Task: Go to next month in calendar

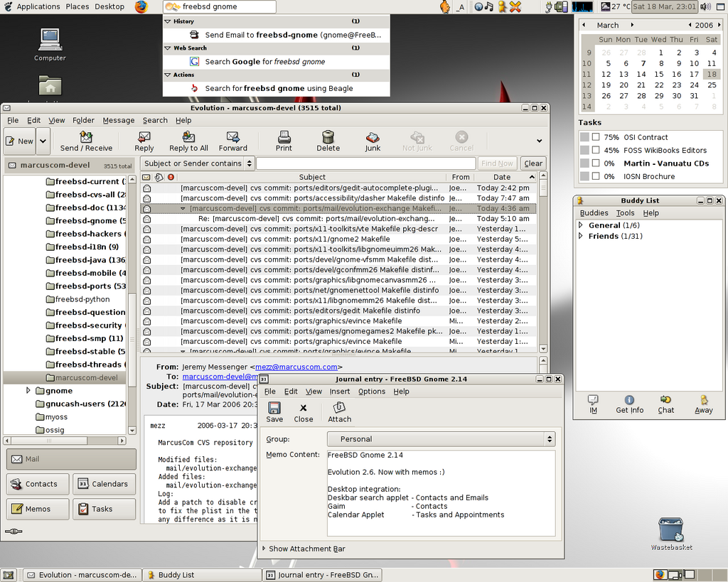Action: pos(632,25)
